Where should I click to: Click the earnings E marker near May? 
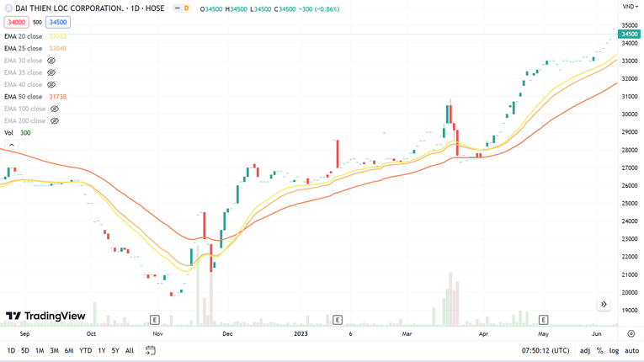pyautogui.click(x=543, y=320)
